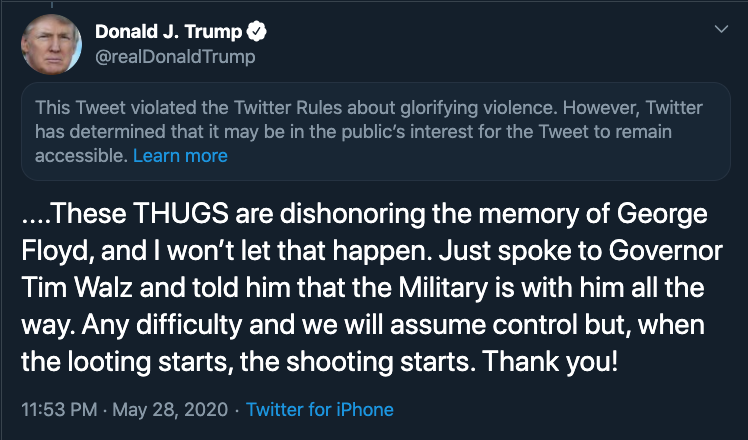Open Donald J. Trump's profile picture
Image resolution: width=748 pixels, height=440 pixels.
52,44
